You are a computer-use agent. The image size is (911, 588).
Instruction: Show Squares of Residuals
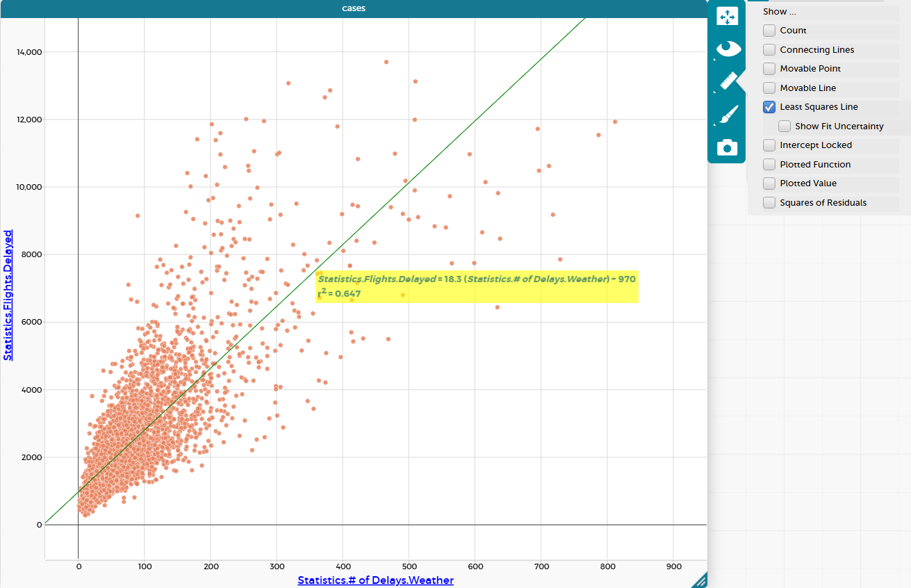point(769,203)
